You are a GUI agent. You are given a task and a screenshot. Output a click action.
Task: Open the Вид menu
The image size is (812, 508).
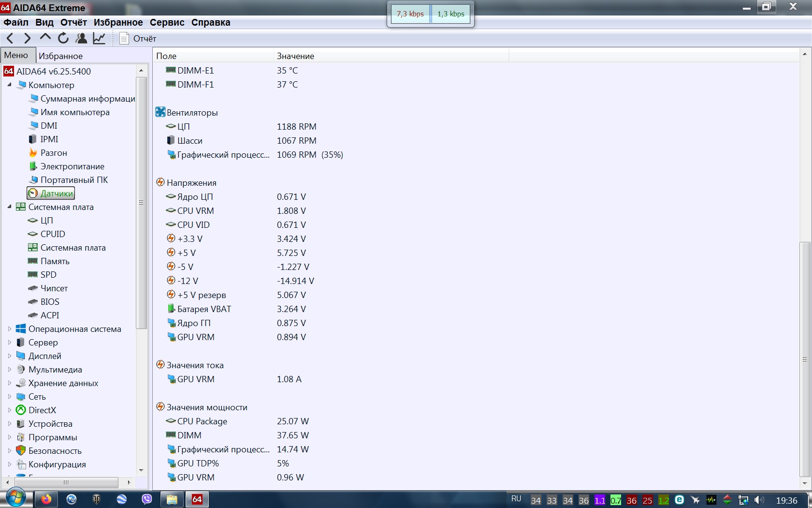[x=44, y=22]
